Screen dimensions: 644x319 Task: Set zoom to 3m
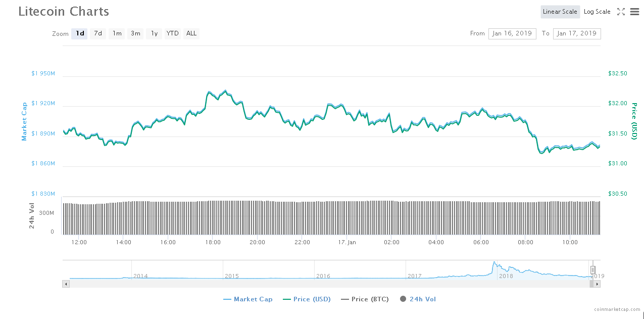135,33
